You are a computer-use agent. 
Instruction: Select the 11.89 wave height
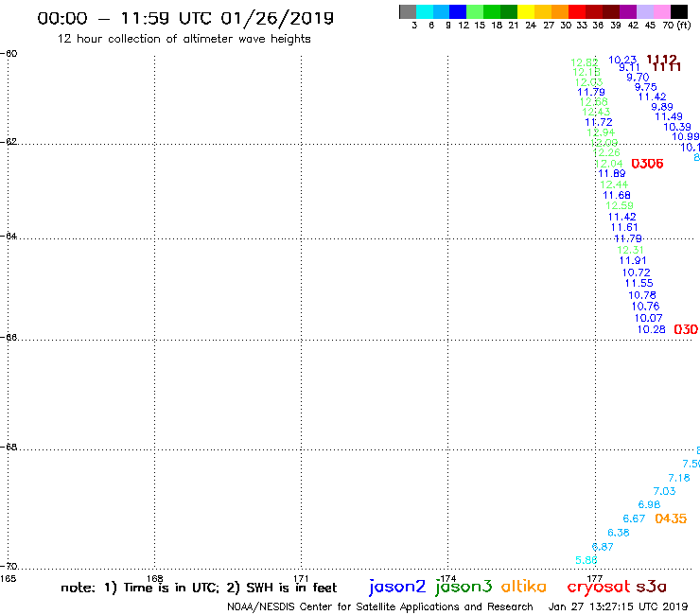pyautogui.click(x=612, y=173)
